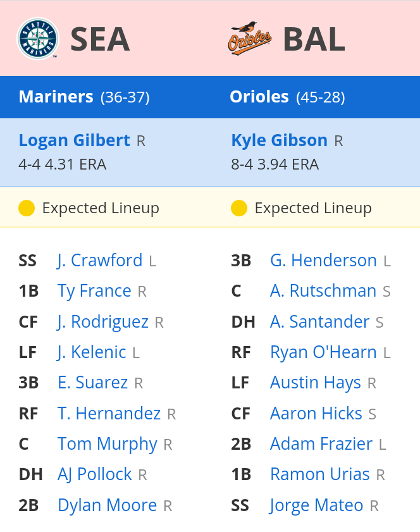Select T. Hernandez from Mariners lineup
Viewport: 420px width, 532px height.
coord(109,414)
